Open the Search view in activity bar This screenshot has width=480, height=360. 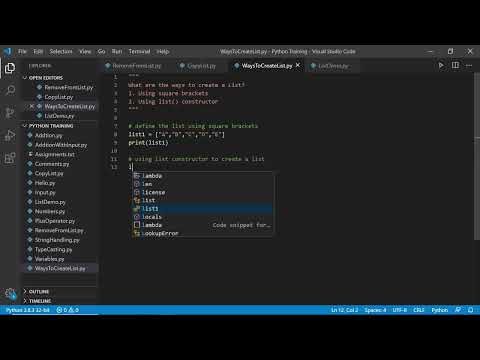click(10, 90)
